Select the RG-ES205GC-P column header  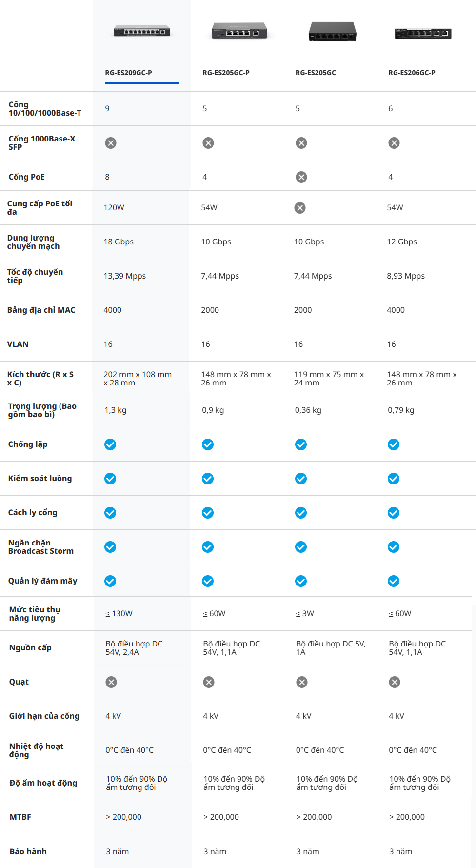[226, 73]
